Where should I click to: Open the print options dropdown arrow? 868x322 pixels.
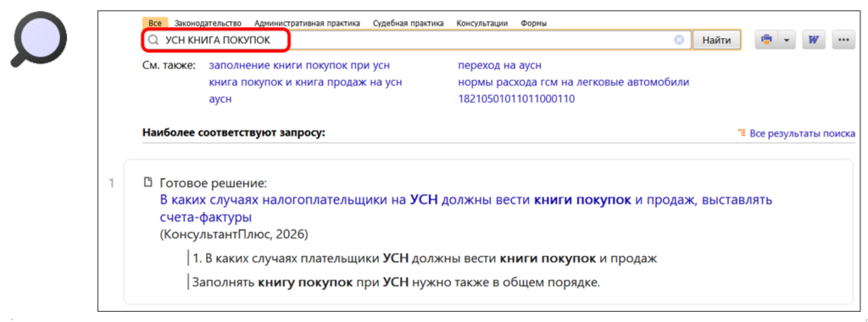point(787,40)
